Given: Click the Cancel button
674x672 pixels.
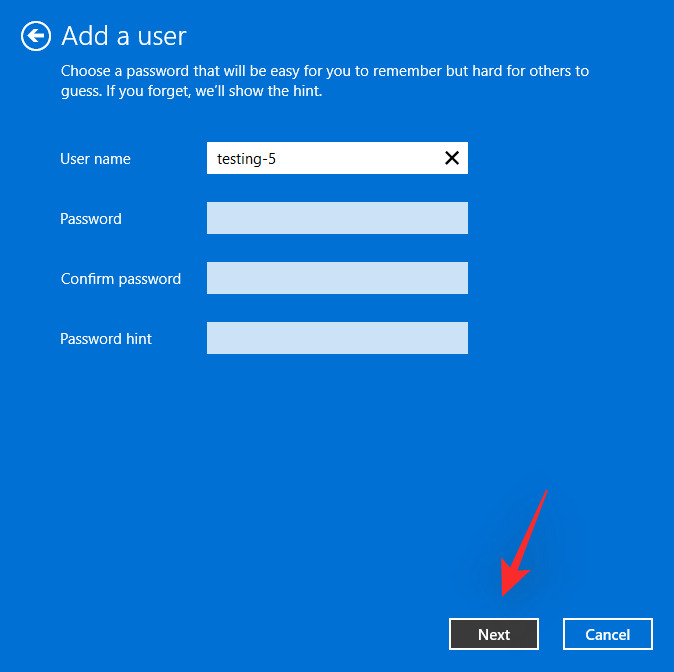Looking at the screenshot, I should [x=608, y=634].
